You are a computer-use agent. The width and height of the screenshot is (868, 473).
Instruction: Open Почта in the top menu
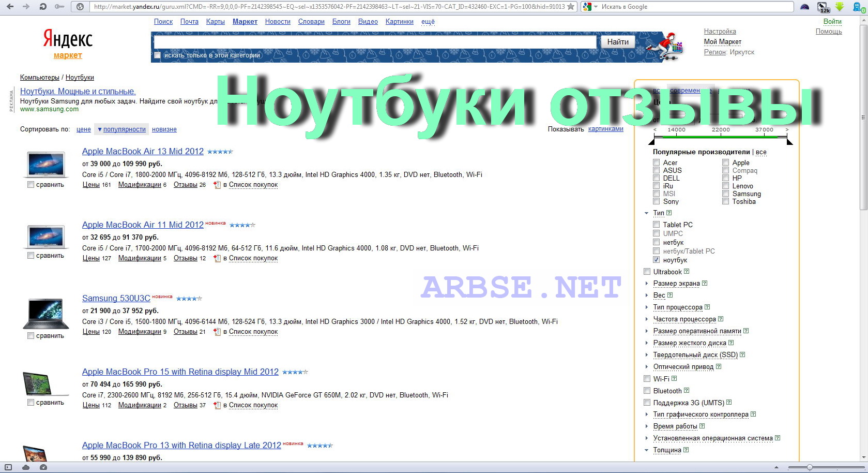point(189,22)
